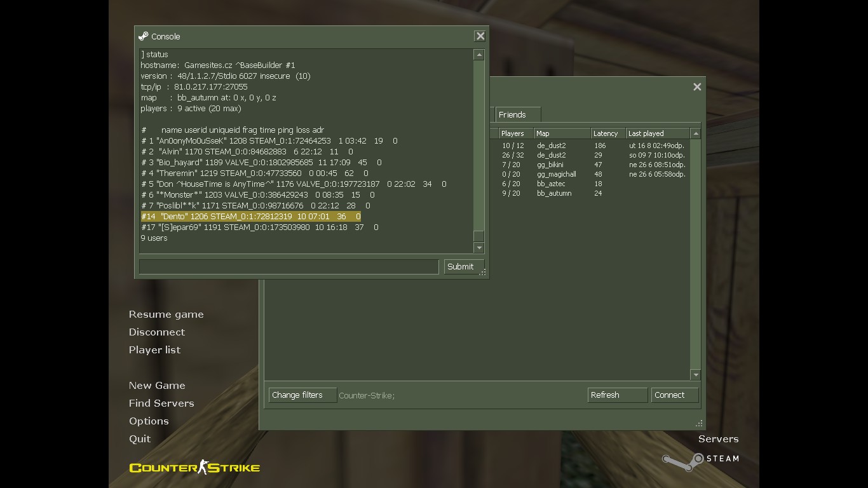The width and height of the screenshot is (868, 488).
Task: Click the highlighted "Dento" console line
Action: pyautogui.click(x=250, y=217)
